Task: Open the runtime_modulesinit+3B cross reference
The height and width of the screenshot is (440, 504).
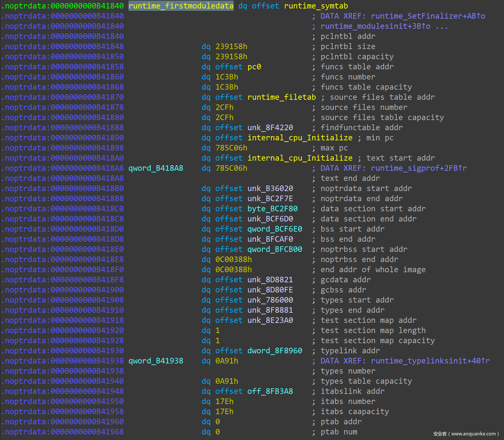Action: 375,26
